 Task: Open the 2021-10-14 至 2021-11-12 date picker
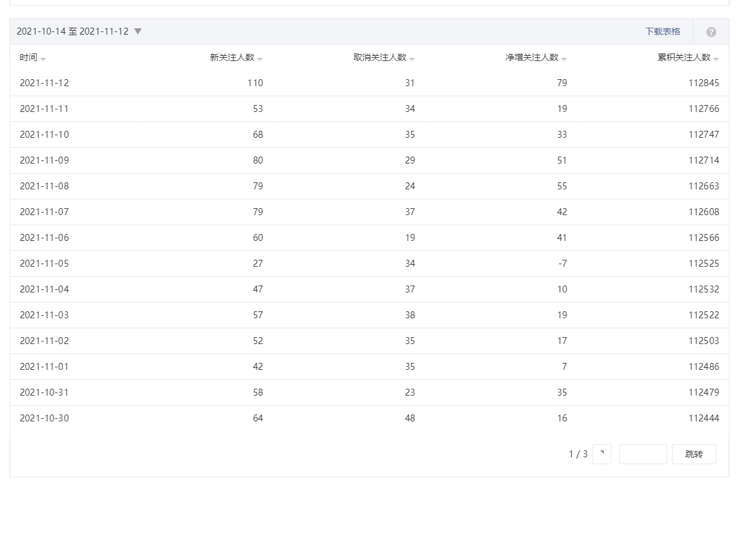tap(72, 31)
